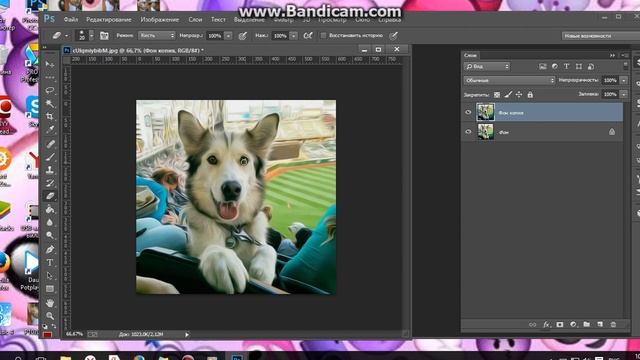This screenshot has height=360, width=640.
Task: Open the eraser Режим dropdown
Action: click(x=156, y=36)
